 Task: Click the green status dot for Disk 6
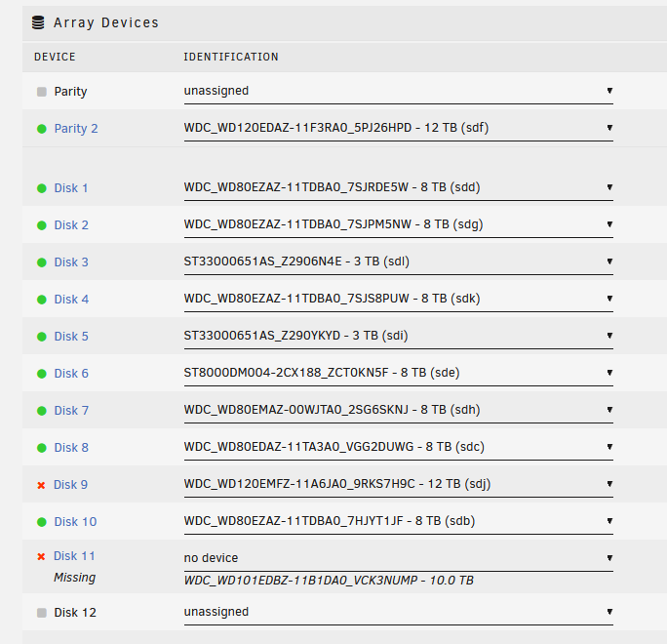point(42,374)
